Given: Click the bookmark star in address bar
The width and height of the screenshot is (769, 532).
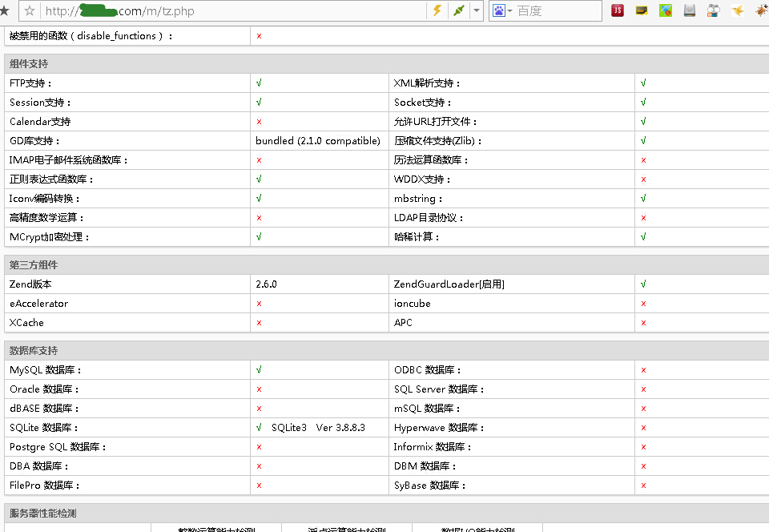Looking at the screenshot, I should [30, 11].
